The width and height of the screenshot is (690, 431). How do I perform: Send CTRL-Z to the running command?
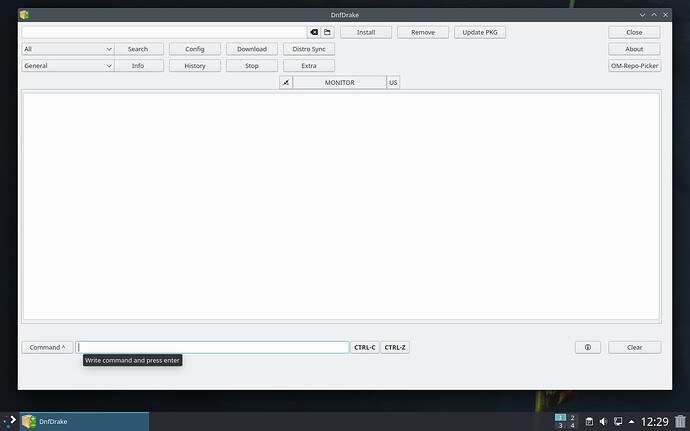395,347
